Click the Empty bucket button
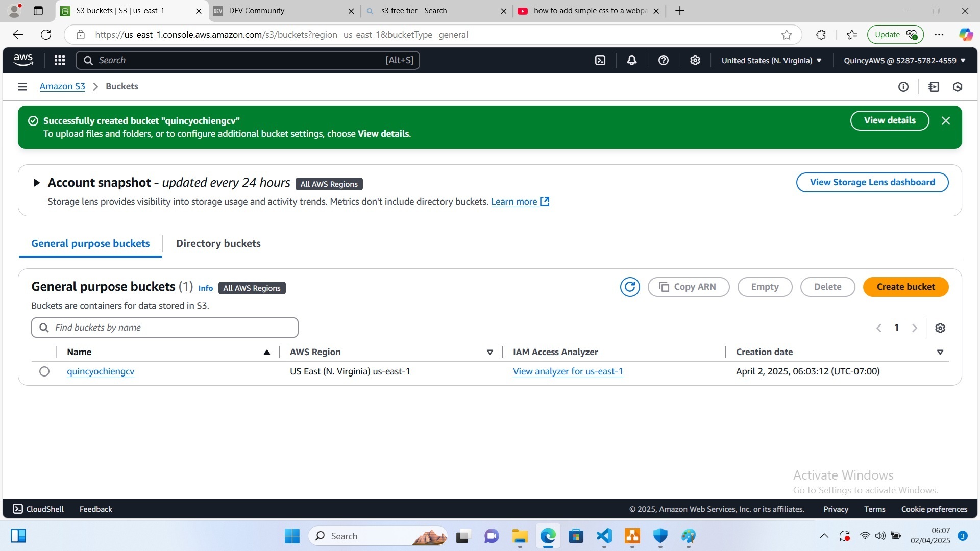The height and width of the screenshot is (551, 980). click(x=765, y=287)
